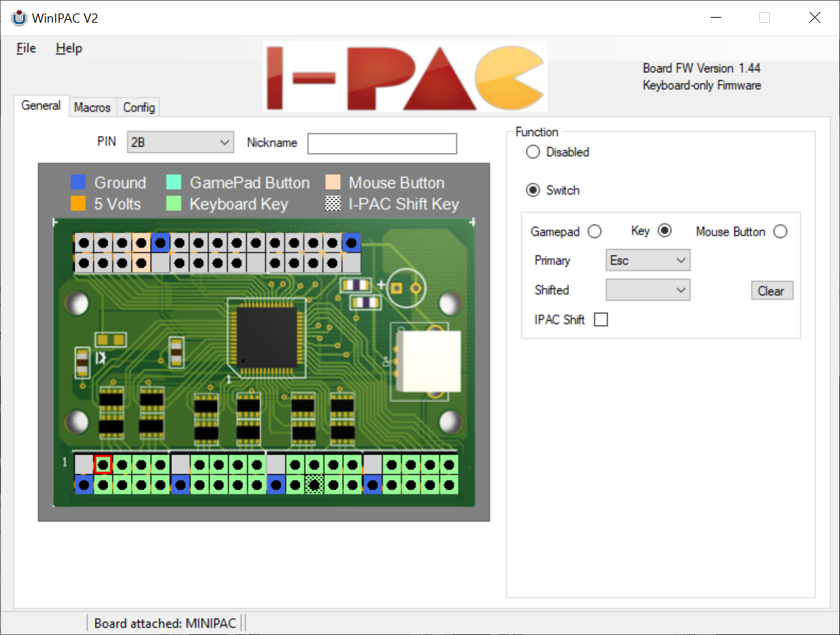Select the red-outlined pin on the board
This screenshot has height=635, width=840.
coord(103,464)
